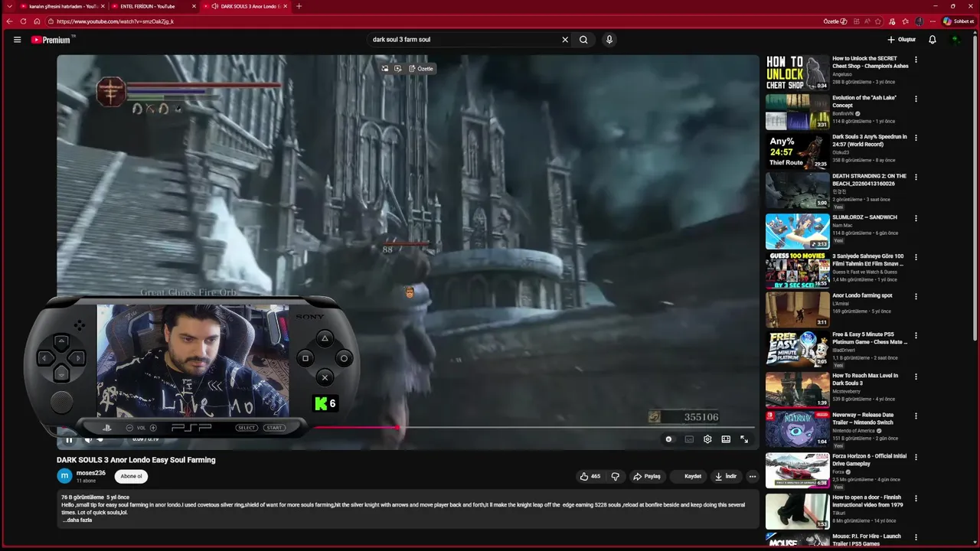The image size is (980, 551).
Task: Subscribe using Abone ol button
Action: pyautogui.click(x=131, y=476)
